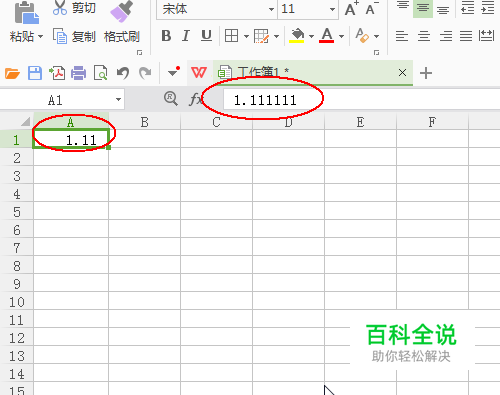Expand fill color dropdown arrow

(311, 36)
